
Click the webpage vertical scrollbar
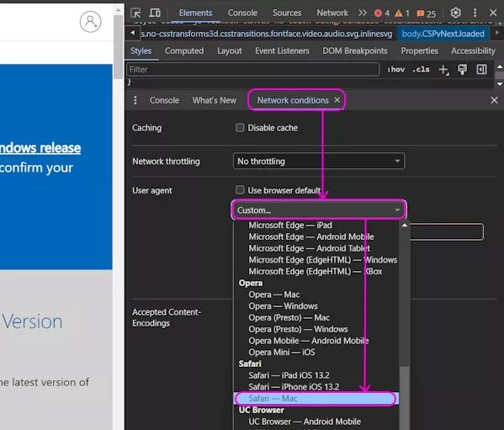(119, 46)
